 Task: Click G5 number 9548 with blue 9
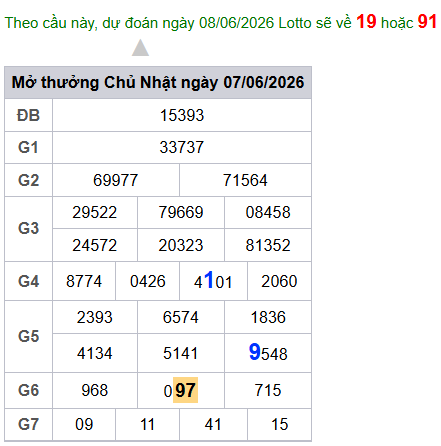point(268,353)
